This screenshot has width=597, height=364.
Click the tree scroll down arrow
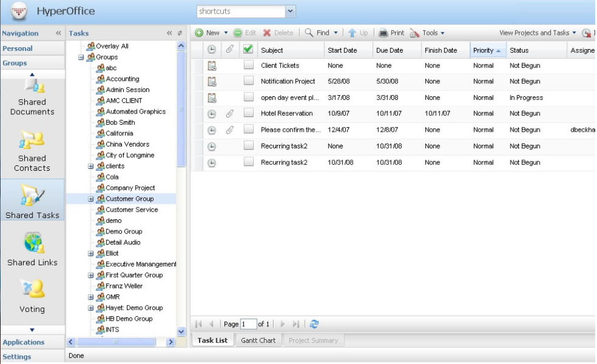181,331
